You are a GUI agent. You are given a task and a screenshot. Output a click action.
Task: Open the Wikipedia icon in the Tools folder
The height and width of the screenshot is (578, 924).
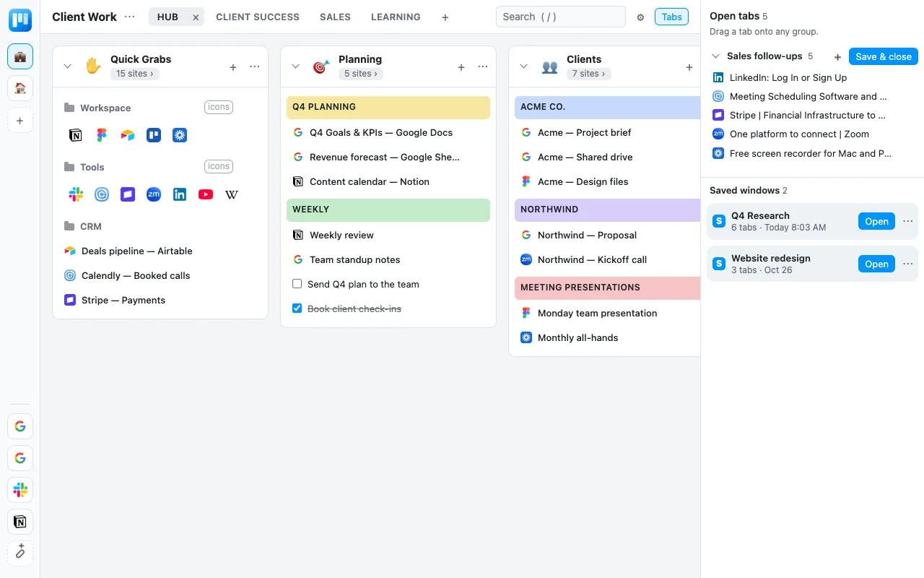(x=232, y=194)
